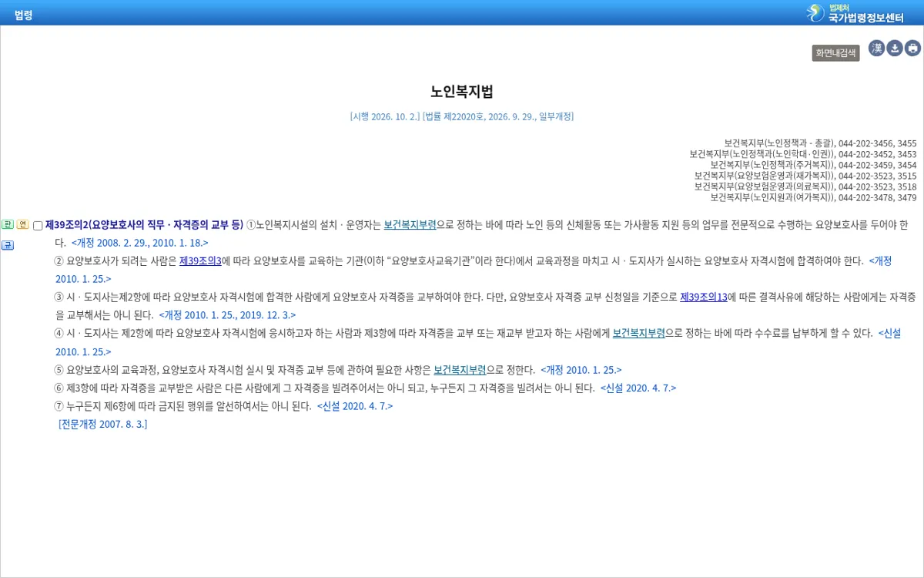Click the download icon button
Image resolution: width=924 pixels, height=578 pixels.
(x=895, y=49)
